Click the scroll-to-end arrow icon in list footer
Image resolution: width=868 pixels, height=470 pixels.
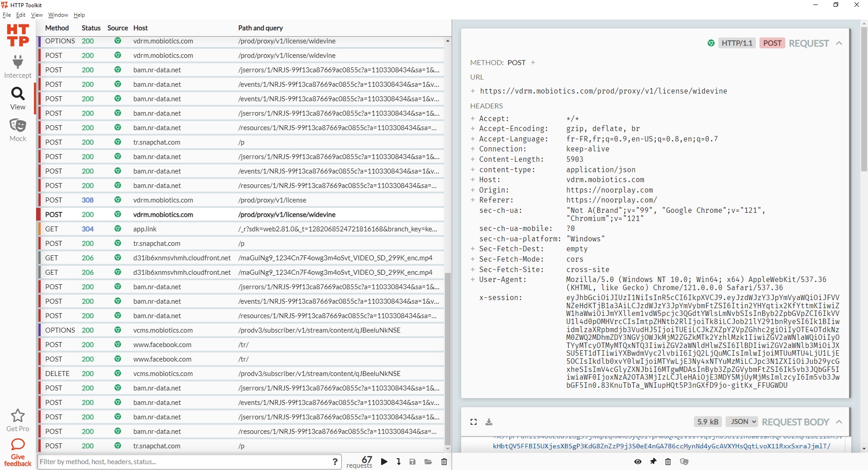click(399, 461)
